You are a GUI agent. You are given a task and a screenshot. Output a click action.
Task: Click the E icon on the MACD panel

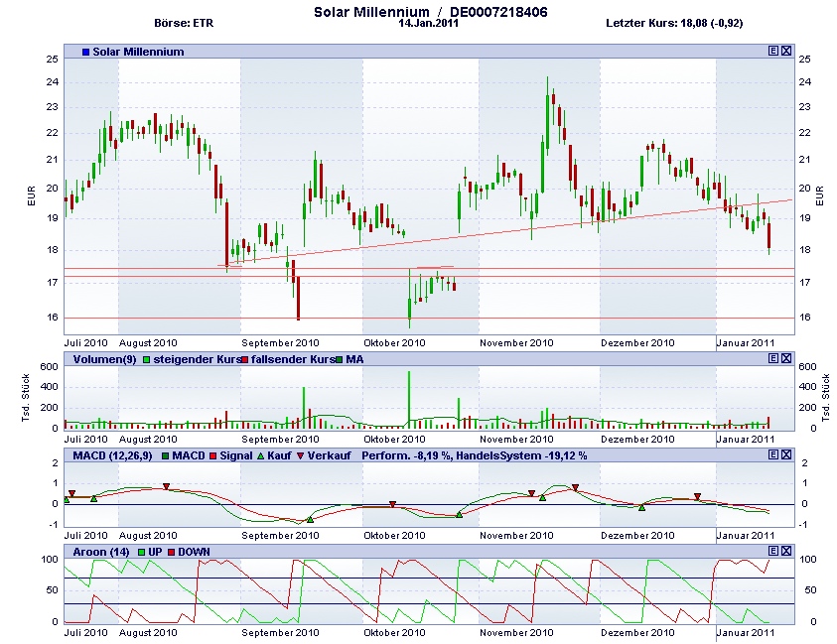[772, 454]
